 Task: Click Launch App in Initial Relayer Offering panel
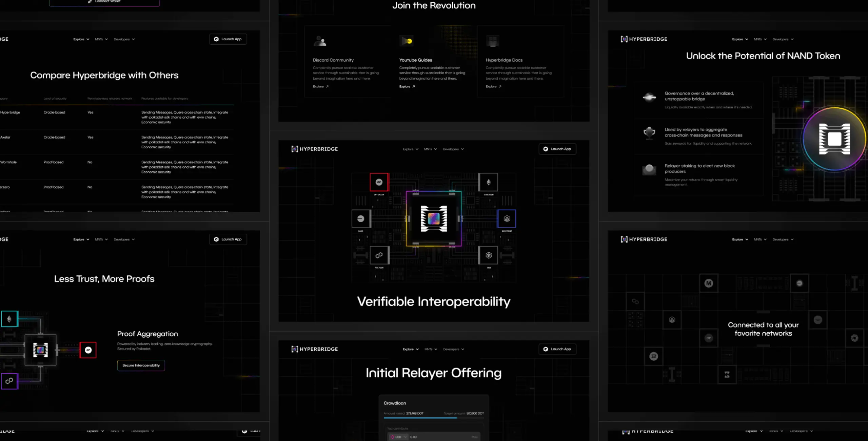(x=557, y=349)
